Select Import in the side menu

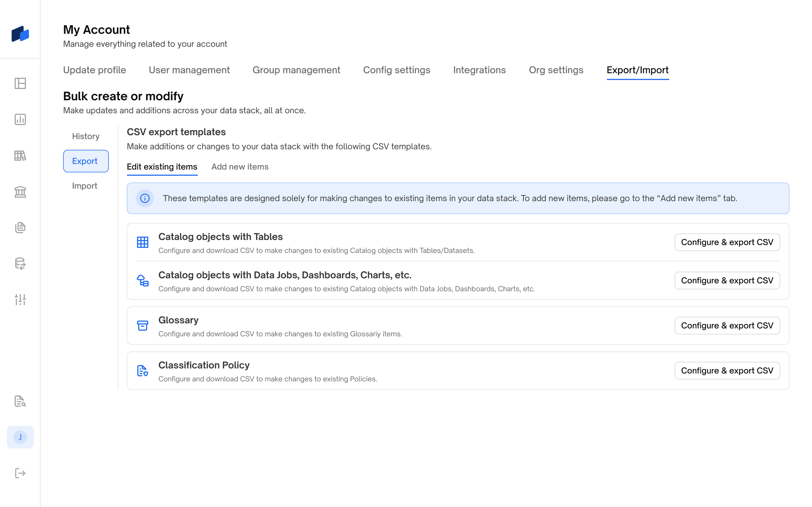85,186
